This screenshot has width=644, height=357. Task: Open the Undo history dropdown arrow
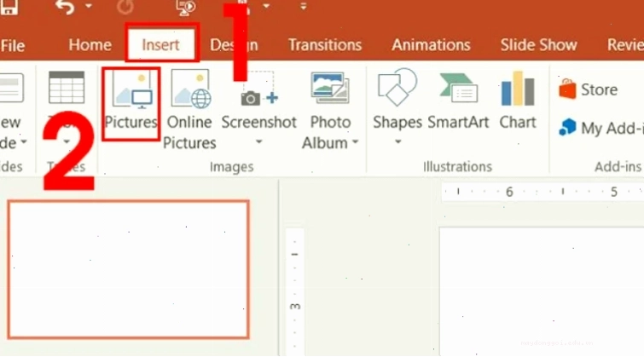[89, 6]
